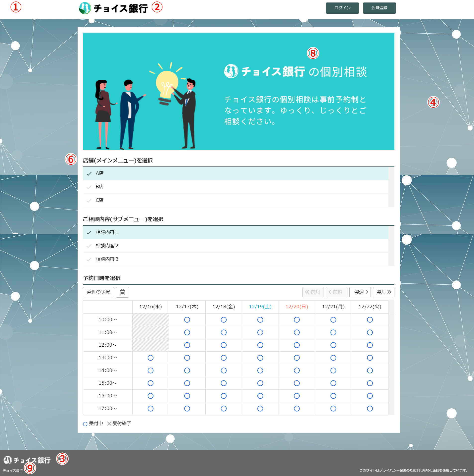Click the 17:00～ row label

[108, 409]
